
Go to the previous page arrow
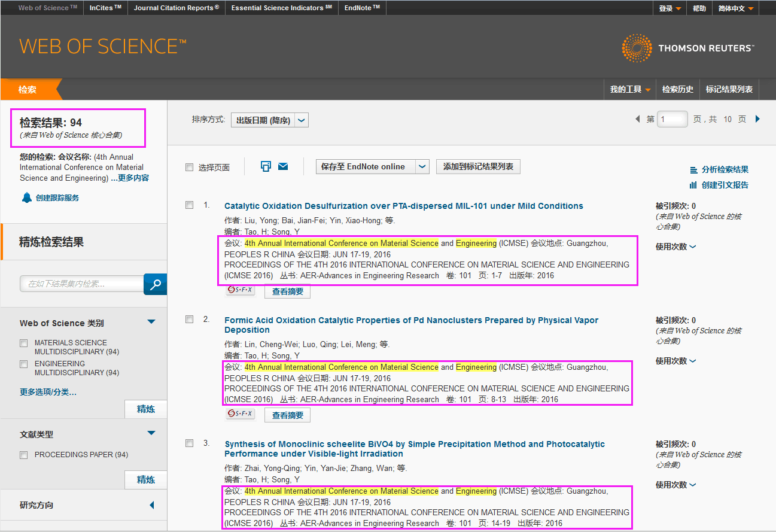coord(638,119)
